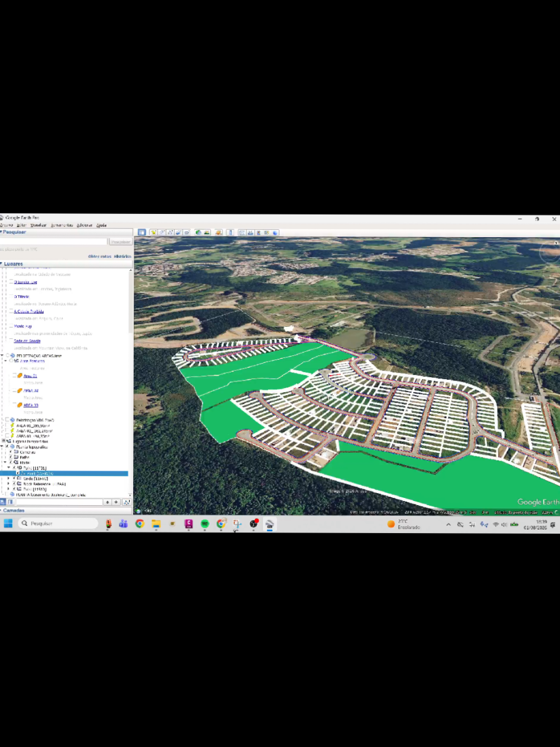560x747 pixels.
Task: Click View in Google Maps icon
Action: click(x=266, y=232)
